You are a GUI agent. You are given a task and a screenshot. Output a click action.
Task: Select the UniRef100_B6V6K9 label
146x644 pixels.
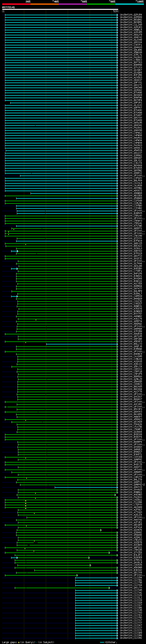tap(131, 95)
